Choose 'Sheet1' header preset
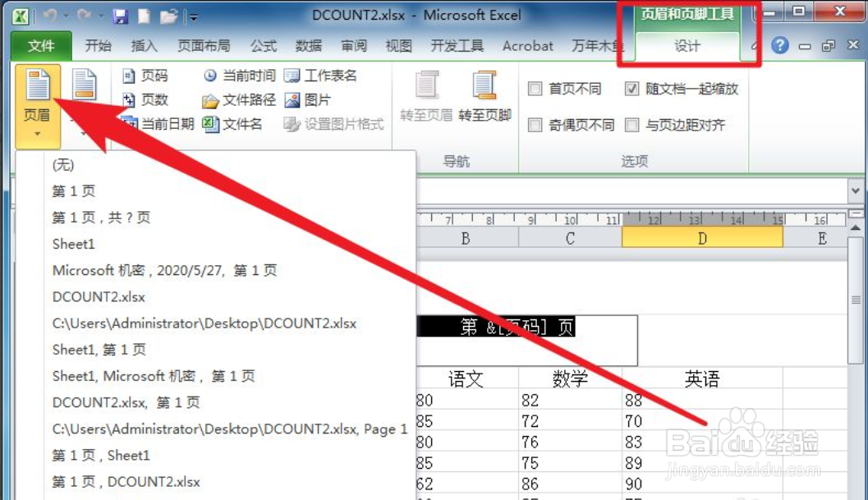 pyautogui.click(x=216, y=244)
